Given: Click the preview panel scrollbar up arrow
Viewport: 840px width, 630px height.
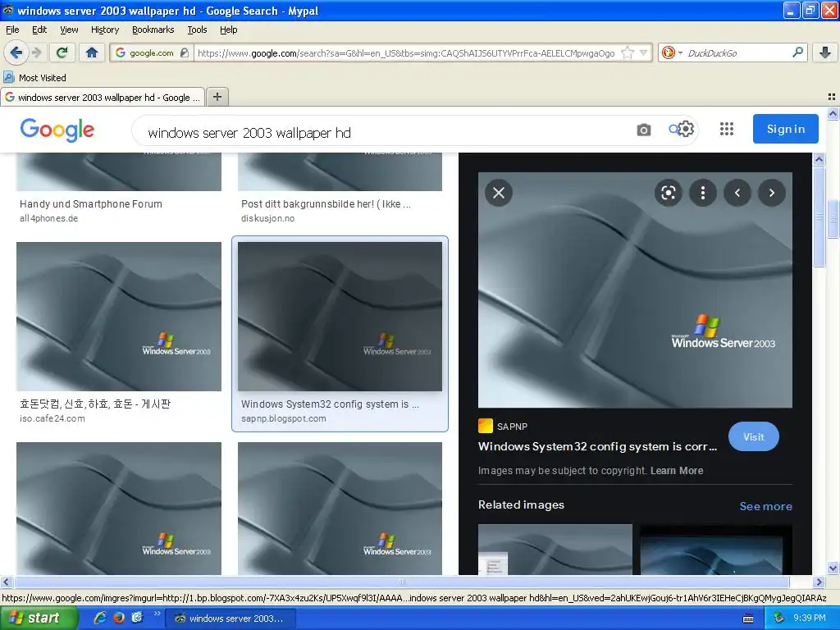Looking at the screenshot, I should tap(819, 159).
